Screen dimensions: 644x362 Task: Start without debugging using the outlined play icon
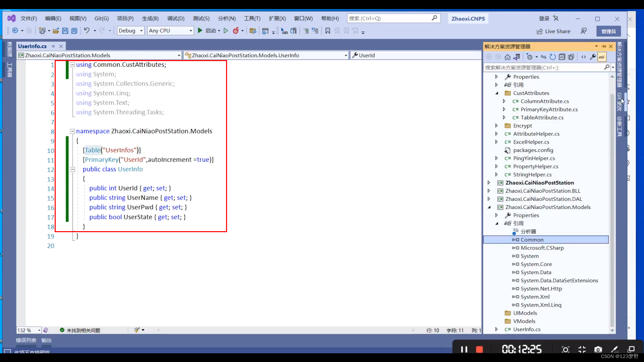pos(226,31)
